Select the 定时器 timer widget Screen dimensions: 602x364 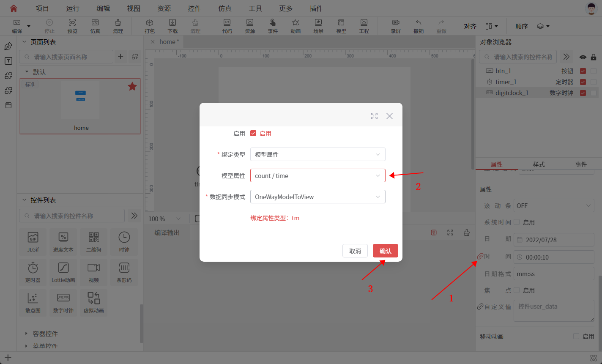(33, 273)
